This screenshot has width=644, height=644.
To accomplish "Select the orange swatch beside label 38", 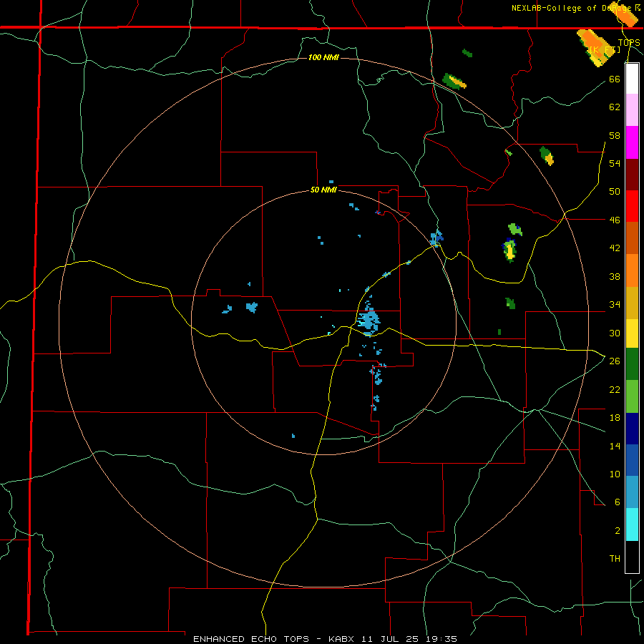I will [x=632, y=270].
